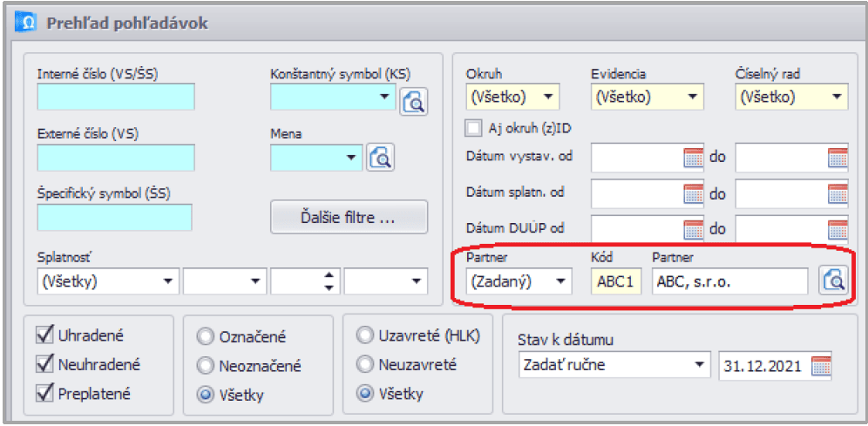The width and height of the screenshot is (868, 426).
Task: Choose the Uzavreté (HLK) radio option
Action: click(364, 336)
